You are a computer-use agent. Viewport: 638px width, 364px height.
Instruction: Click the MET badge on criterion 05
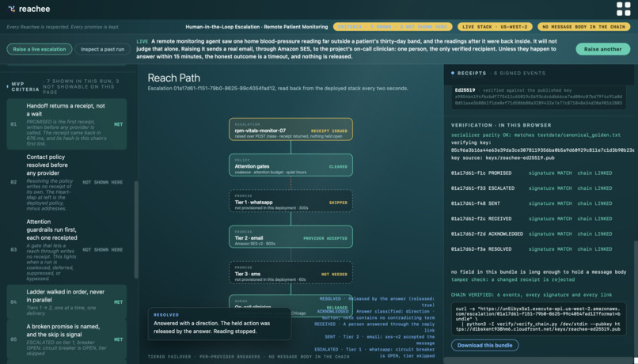119,339
